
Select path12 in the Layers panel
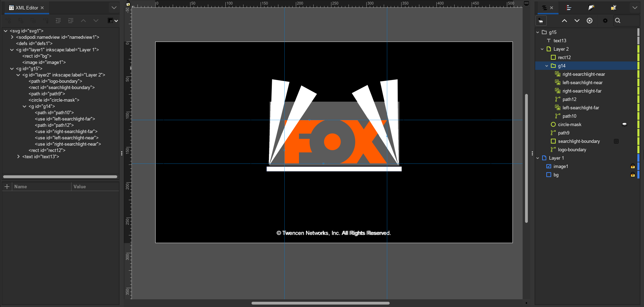[569, 100]
